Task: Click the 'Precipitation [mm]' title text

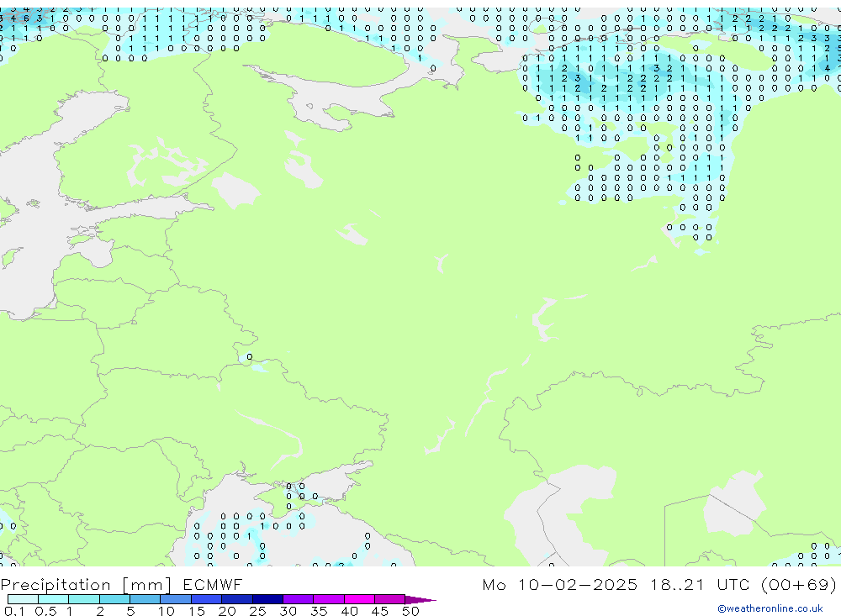Action: [x=86, y=585]
